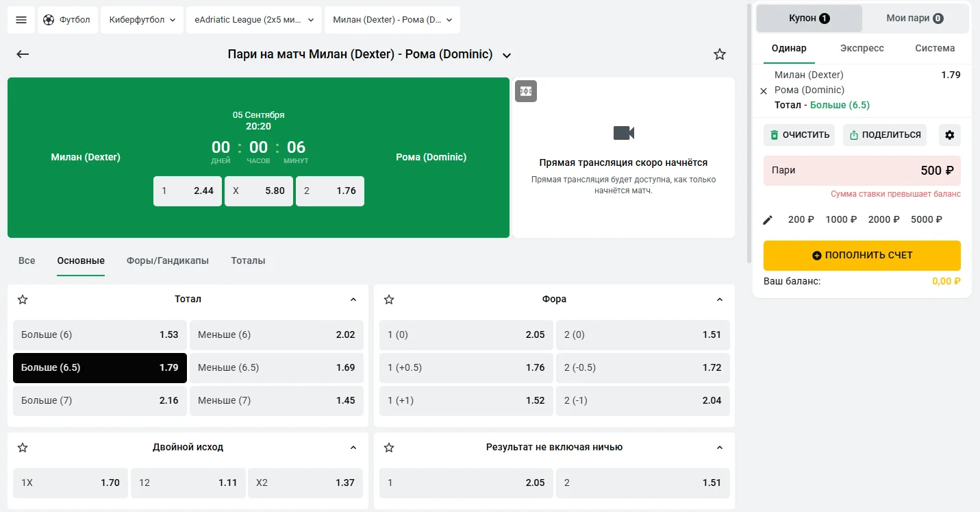The width and height of the screenshot is (980, 512).
Task: Pick outcome X at 5.80 odds
Action: (258, 191)
